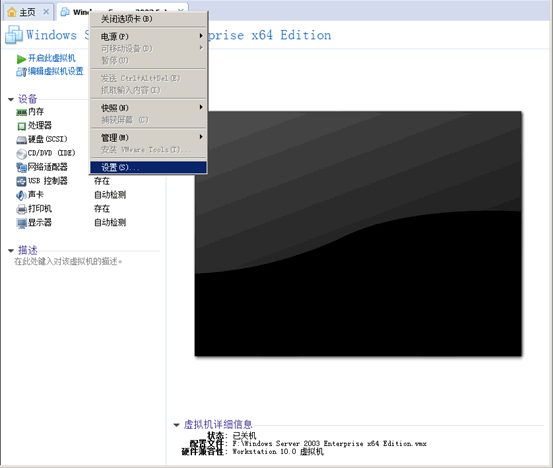Image resolution: width=553 pixels, height=468 pixels.
Task: Click 自动检测 value in display row
Action: 110,223
